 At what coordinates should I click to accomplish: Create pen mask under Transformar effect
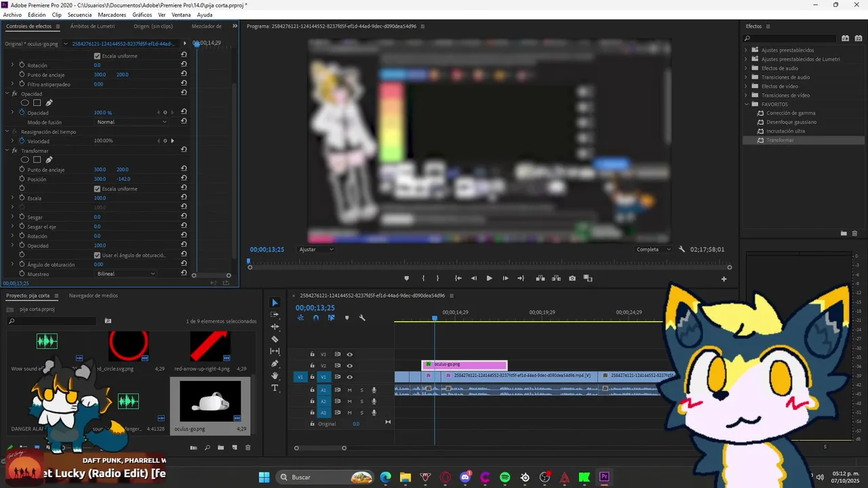(x=49, y=160)
